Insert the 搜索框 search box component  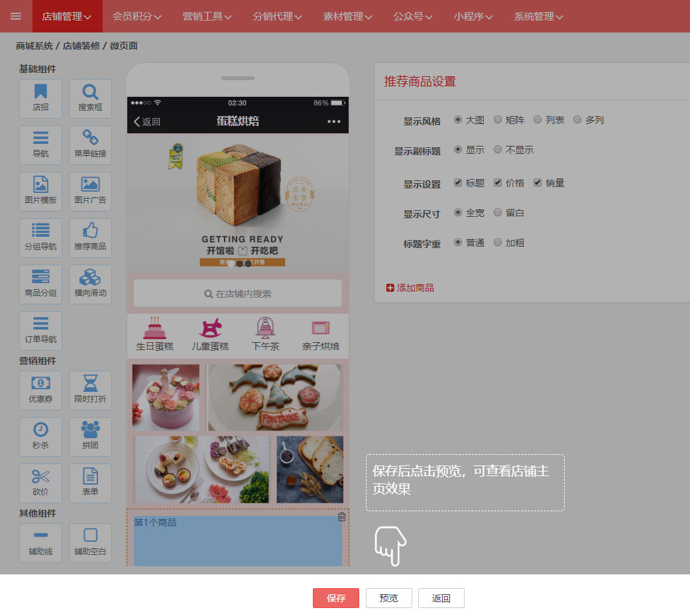[90, 99]
